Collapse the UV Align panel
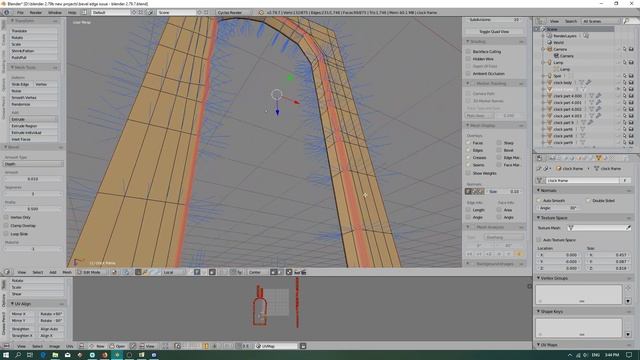Screen dimensions: 640x360 click(x=12, y=304)
